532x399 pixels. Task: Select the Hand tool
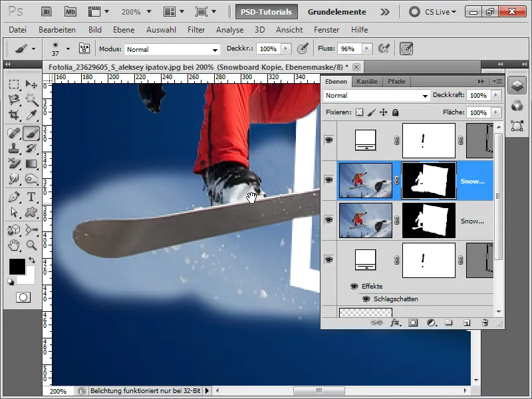pos(14,245)
